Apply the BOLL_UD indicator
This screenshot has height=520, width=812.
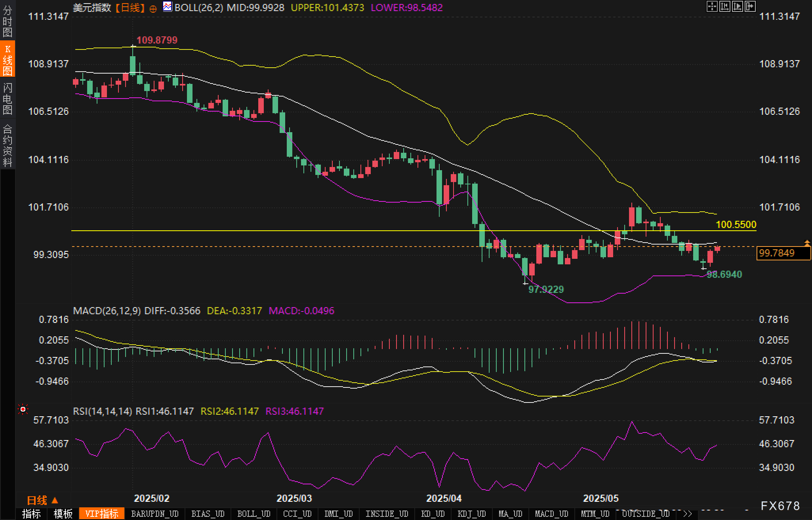[254, 514]
